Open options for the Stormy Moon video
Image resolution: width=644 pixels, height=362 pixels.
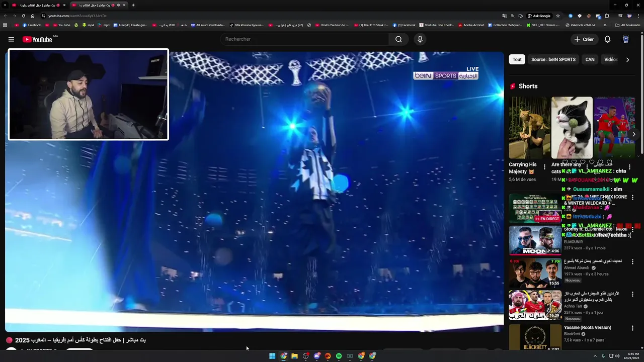tap(633, 230)
